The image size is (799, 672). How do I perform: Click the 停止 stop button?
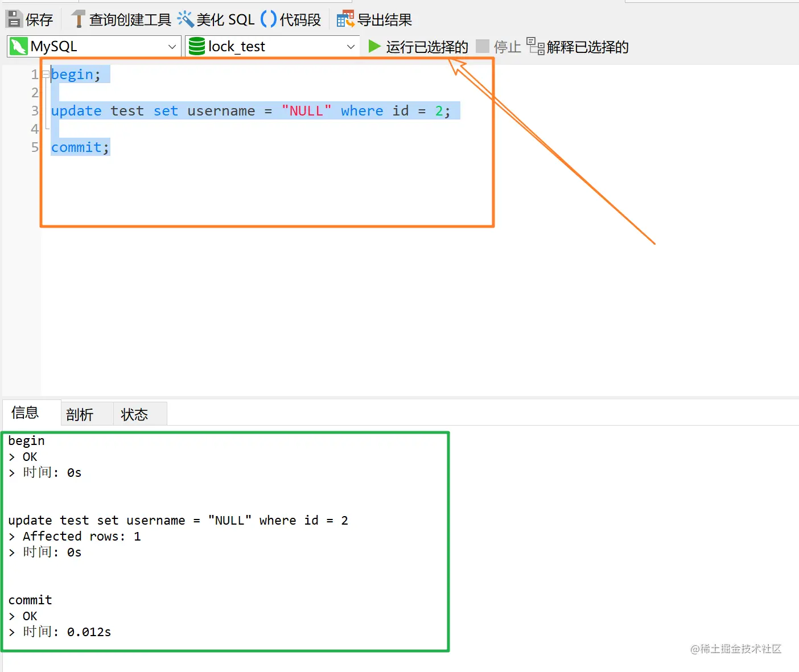[508, 47]
